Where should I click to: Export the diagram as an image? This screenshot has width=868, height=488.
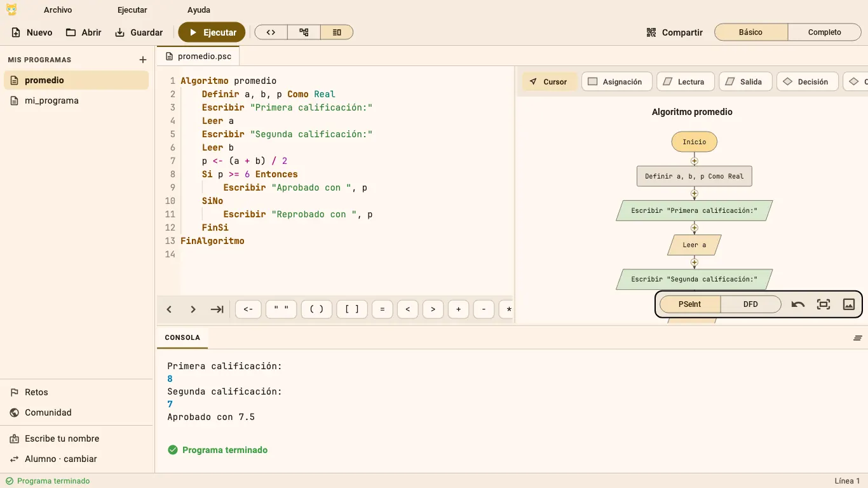pos(849,304)
